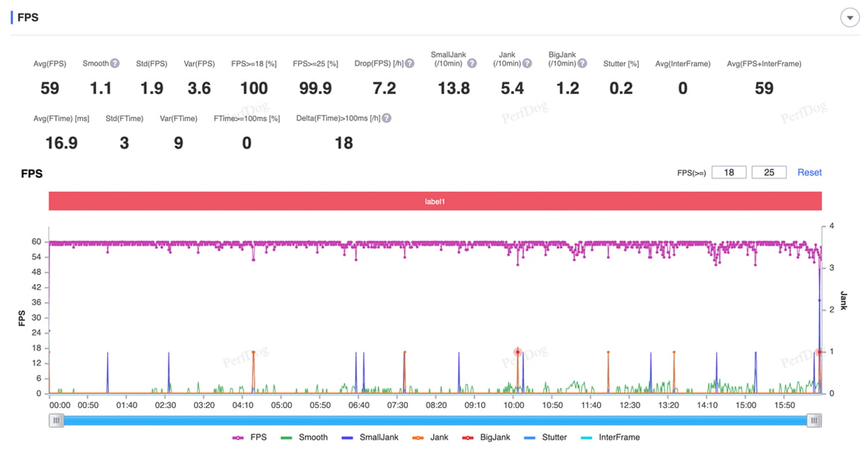Collapse the FPS panel with the dropdown arrow

pyautogui.click(x=850, y=17)
